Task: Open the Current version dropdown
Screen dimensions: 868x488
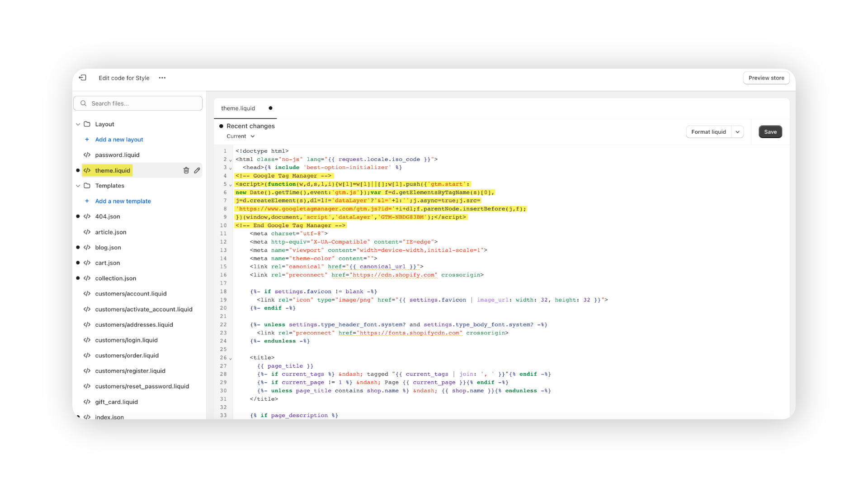Action: tap(241, 136)
